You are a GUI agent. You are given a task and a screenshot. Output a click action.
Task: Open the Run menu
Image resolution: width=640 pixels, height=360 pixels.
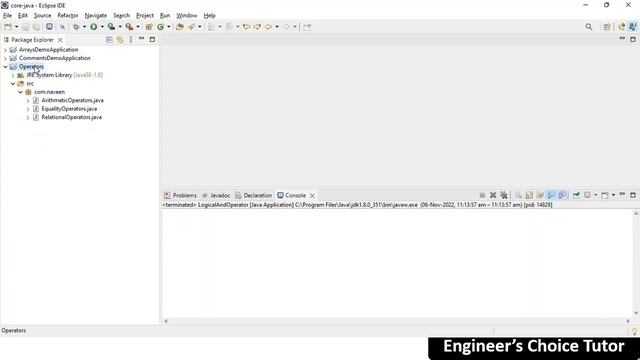pyautogui.click(x=165, y=16)
